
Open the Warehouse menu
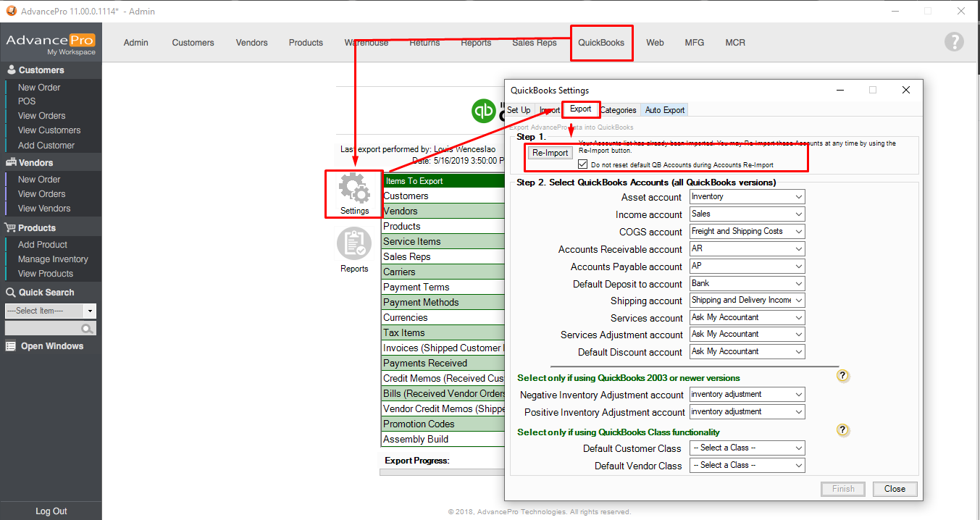366,43
